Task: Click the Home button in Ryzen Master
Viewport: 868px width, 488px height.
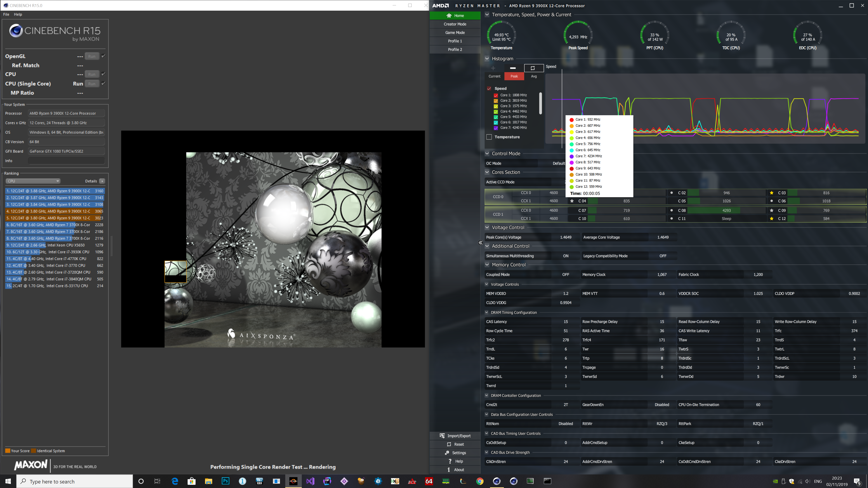Action: coord(455,16)
